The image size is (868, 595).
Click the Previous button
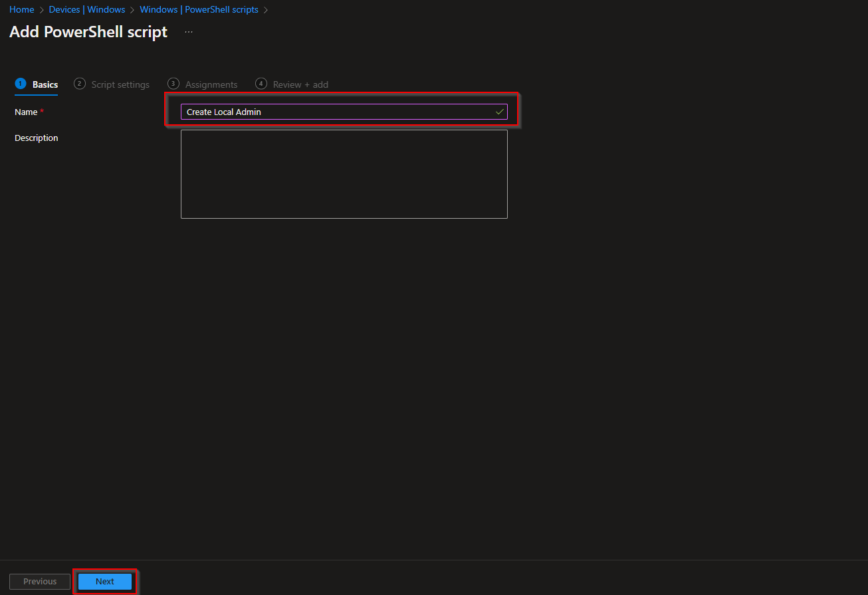tap(39, 581)
